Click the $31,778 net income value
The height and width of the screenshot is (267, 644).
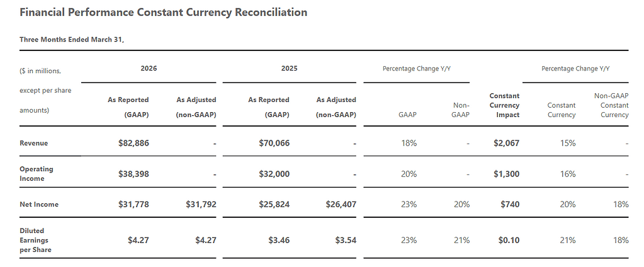pos(133,204)
